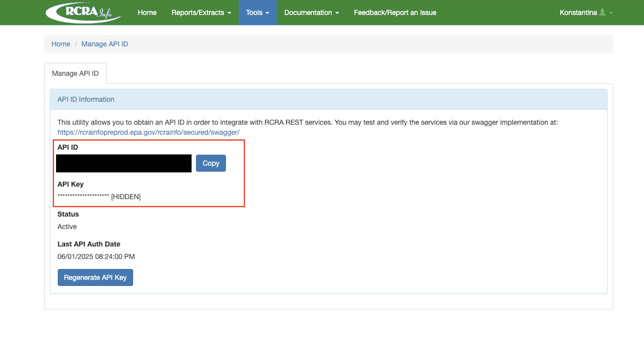Click the redacted API ID field

pos(124,163)
